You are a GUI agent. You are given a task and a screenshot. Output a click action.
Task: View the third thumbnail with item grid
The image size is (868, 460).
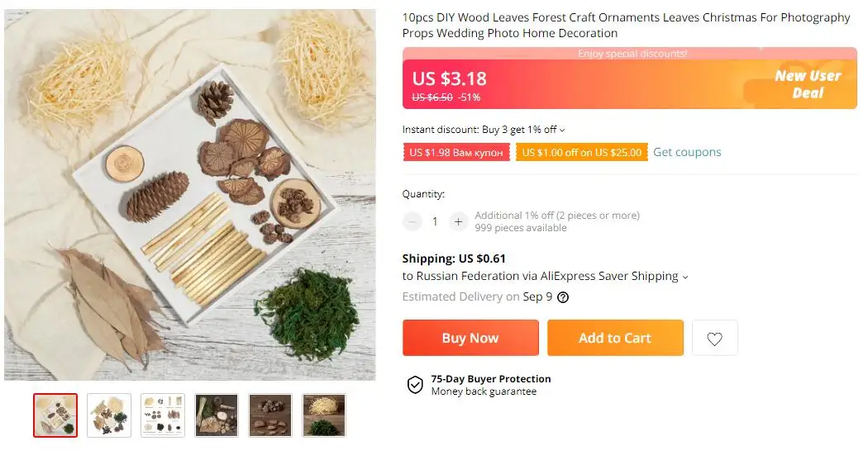click(163, 415)
